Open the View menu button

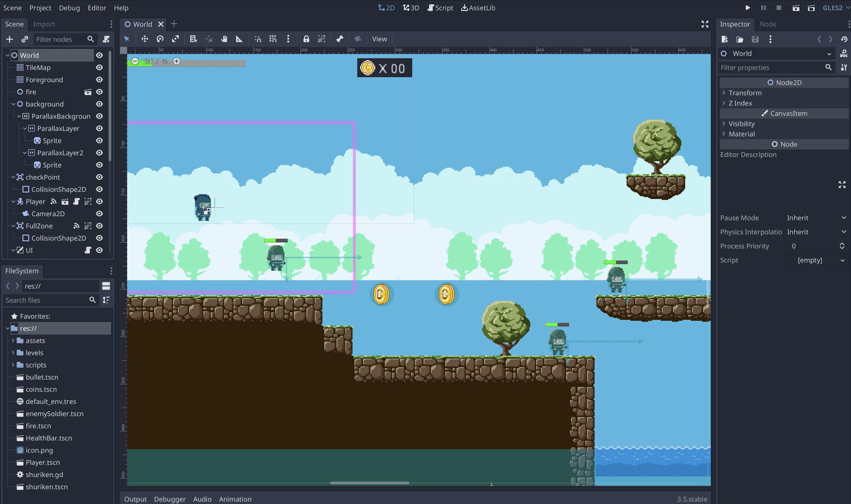[379, 39]
